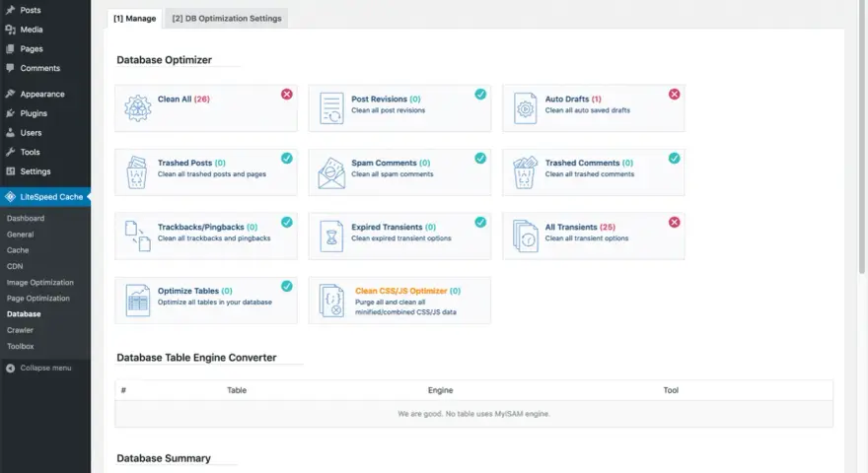Click the green check on Trackbacks/Pingbacks
This screenshot has width=868, height=473.
click(x=287, y=222)
